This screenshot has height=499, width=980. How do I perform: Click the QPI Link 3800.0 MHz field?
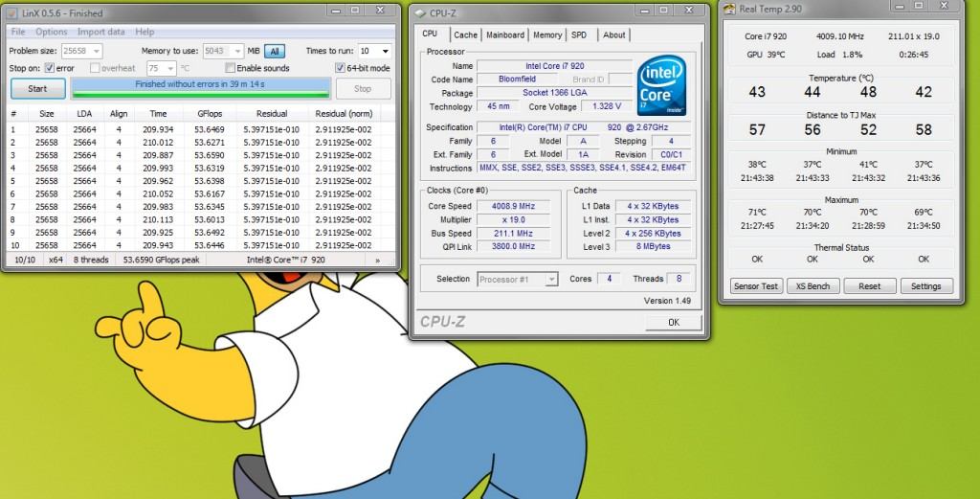tap(513, 246)
